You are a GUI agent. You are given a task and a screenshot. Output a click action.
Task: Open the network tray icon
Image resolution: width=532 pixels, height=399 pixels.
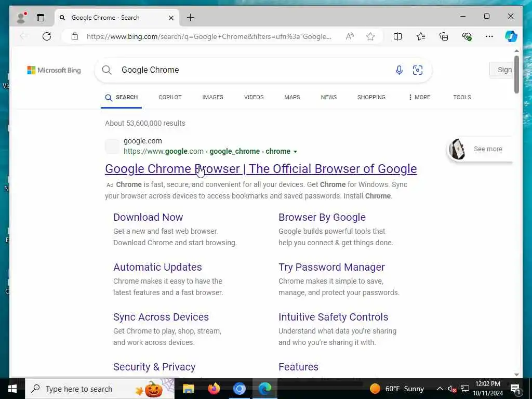pyautogui.click(x=465, y=389)
